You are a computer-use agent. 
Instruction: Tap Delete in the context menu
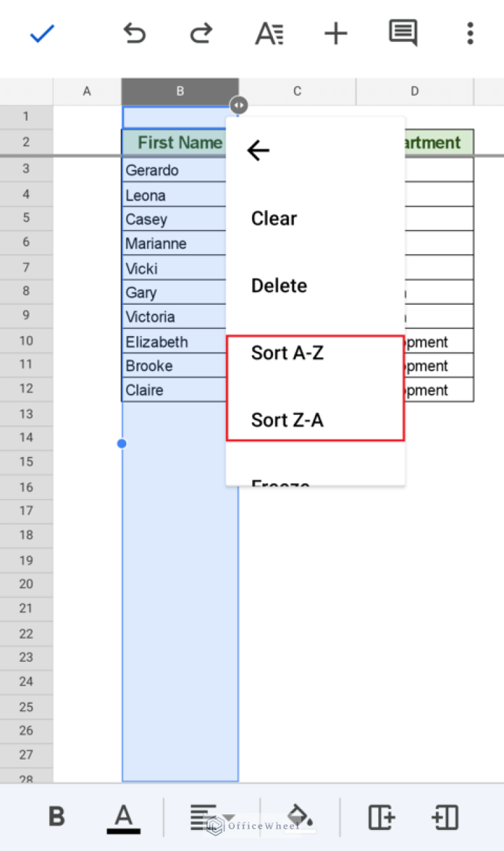coord(279,286)
